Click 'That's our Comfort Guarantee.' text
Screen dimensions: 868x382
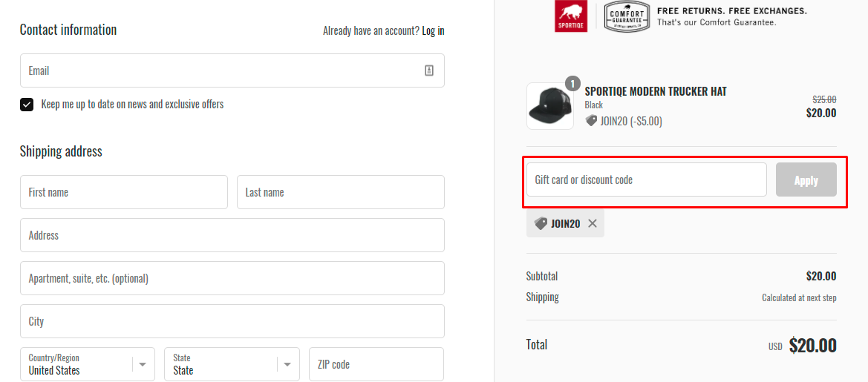click(x=717, y=23)
